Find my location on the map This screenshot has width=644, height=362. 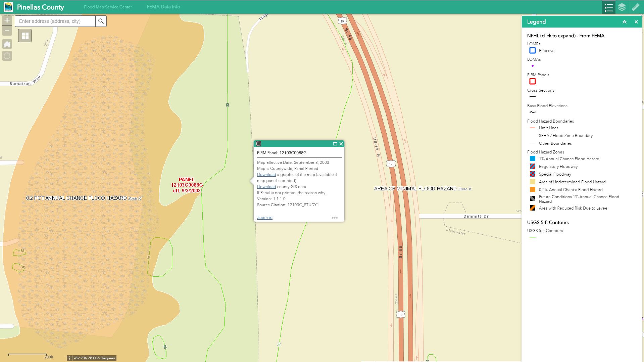[x=7, y=56]
